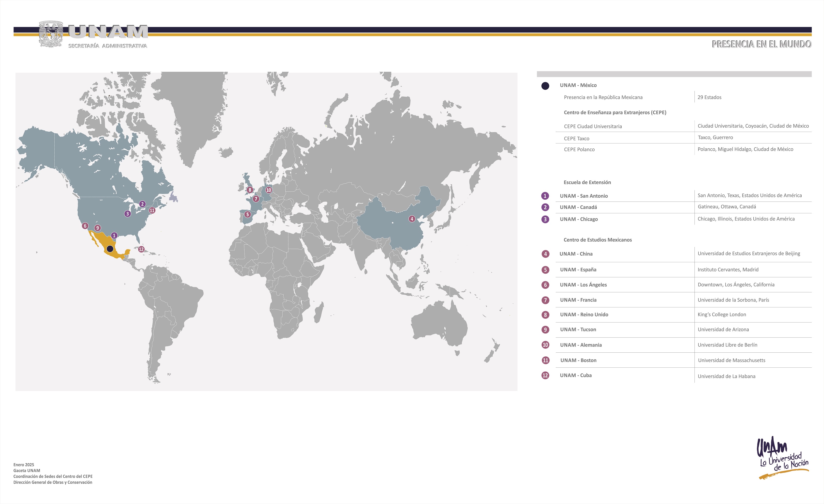
Task: Click 'Universidad Libre de Berlín' text
Action: (x=727, y=345)
